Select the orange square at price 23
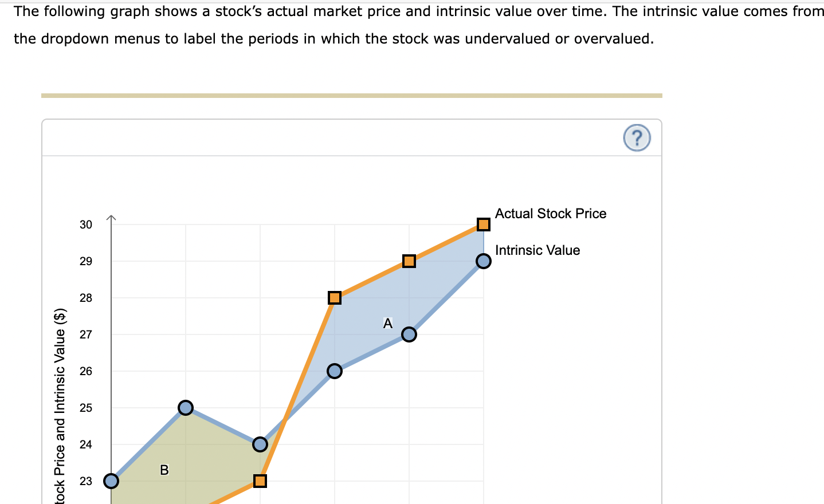This screenshot has height=504, width=824. click(x=260, y=481)
